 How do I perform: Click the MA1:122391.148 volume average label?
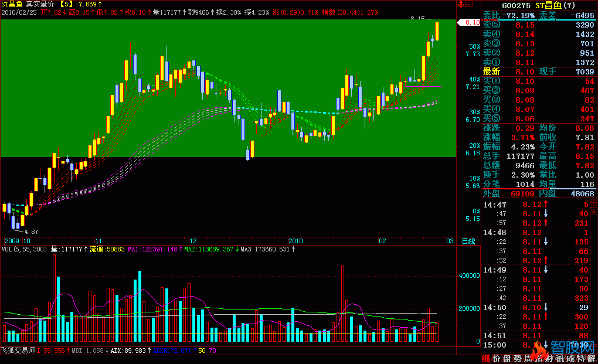point(152,249)
